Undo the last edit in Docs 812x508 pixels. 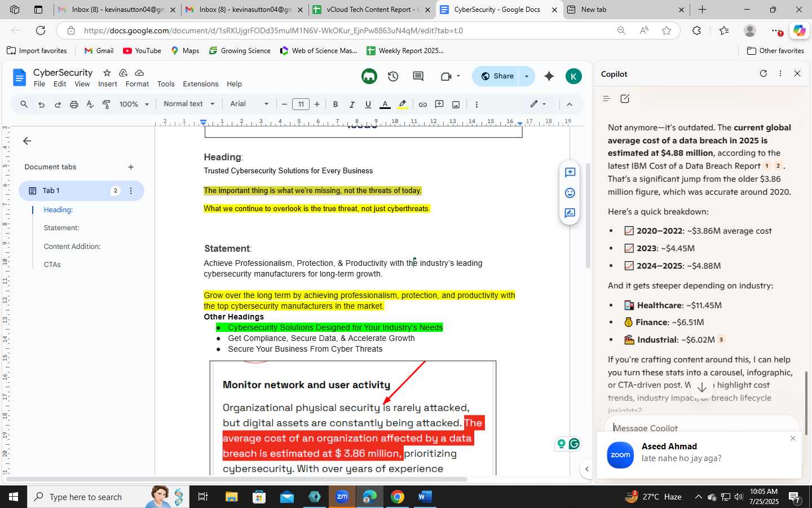[x=41, y=104]
